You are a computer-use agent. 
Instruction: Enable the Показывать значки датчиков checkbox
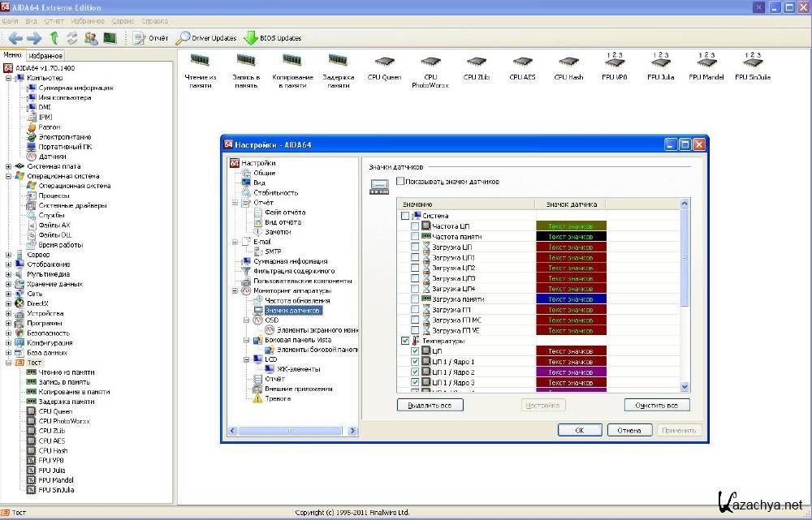[400, 182]
